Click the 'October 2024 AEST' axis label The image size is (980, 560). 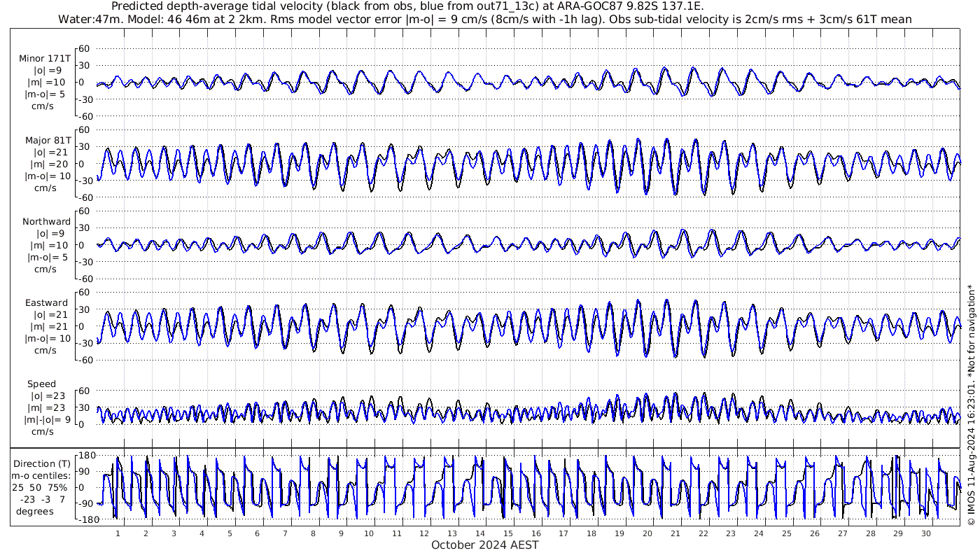[x=485, y=545]
